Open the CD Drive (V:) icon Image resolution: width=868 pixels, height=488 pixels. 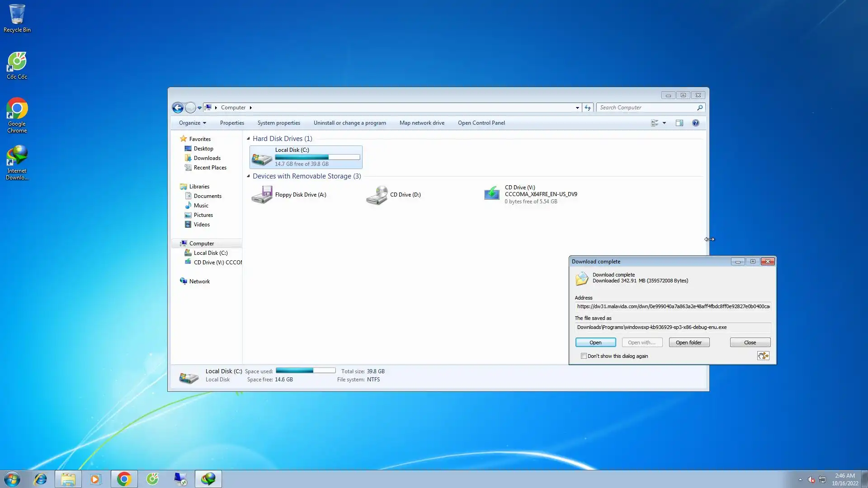(492, 194)
